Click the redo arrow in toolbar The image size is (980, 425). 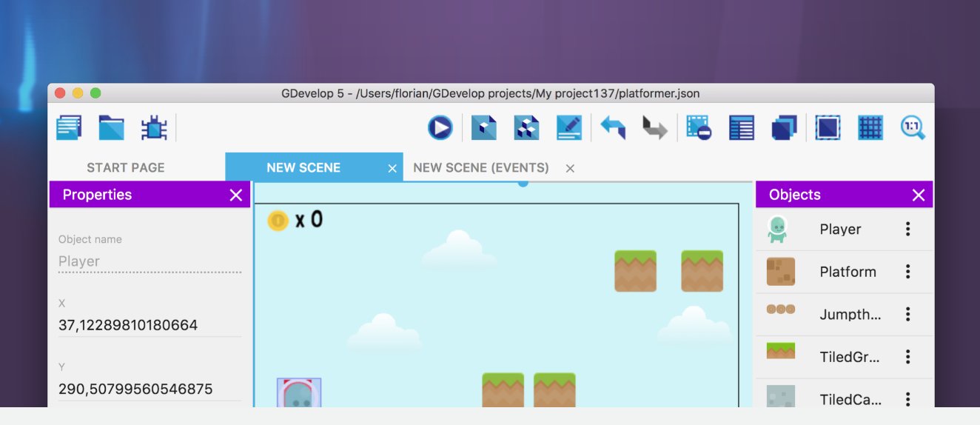[654, 127]
